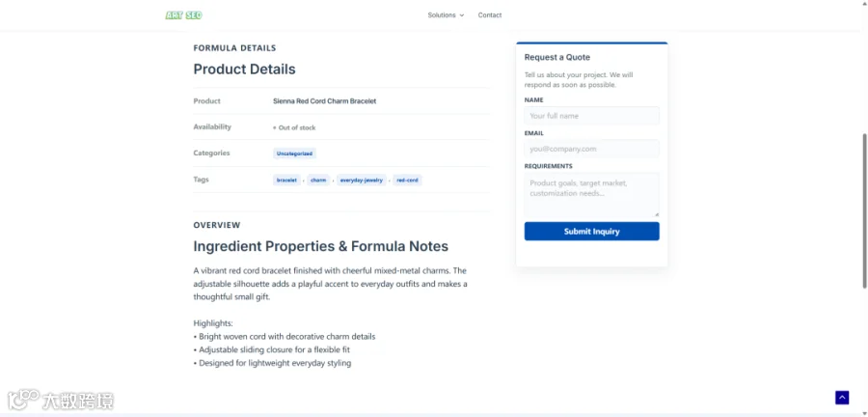Viewport: 868px width, 417px height.
Task: Click the back-to-top arrow button
Action: click(842, 398)
